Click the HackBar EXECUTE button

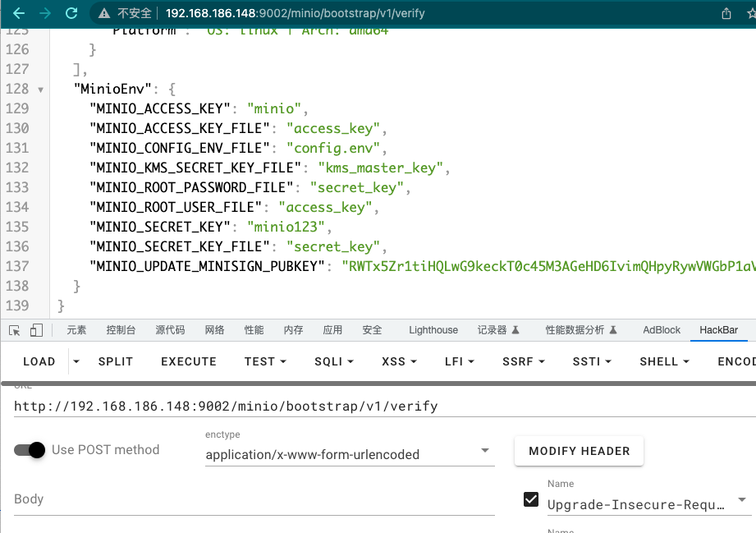tap(189, 361)
